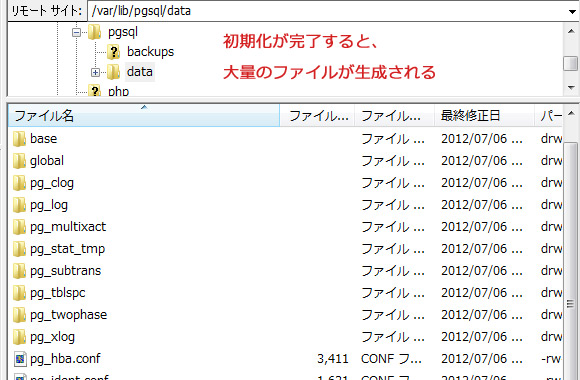Click the file type cell of pg_multixact

pyautogui.click(x=392, y=227)
